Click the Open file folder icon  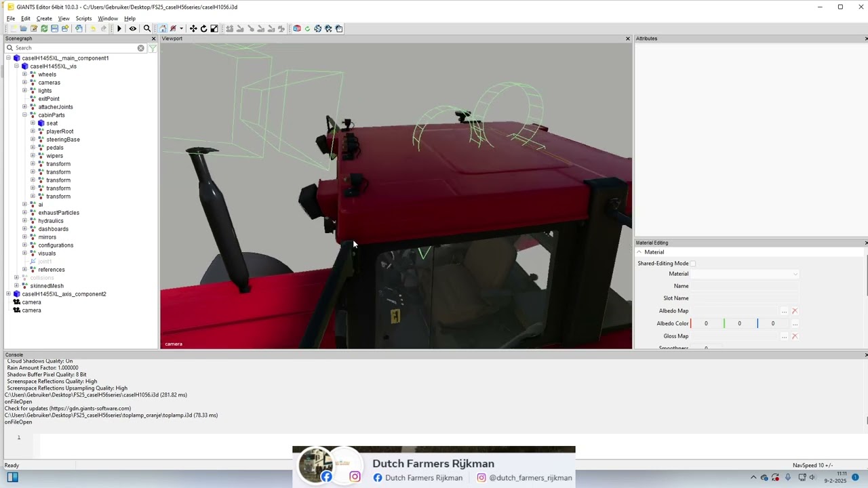tap(23, 28)
